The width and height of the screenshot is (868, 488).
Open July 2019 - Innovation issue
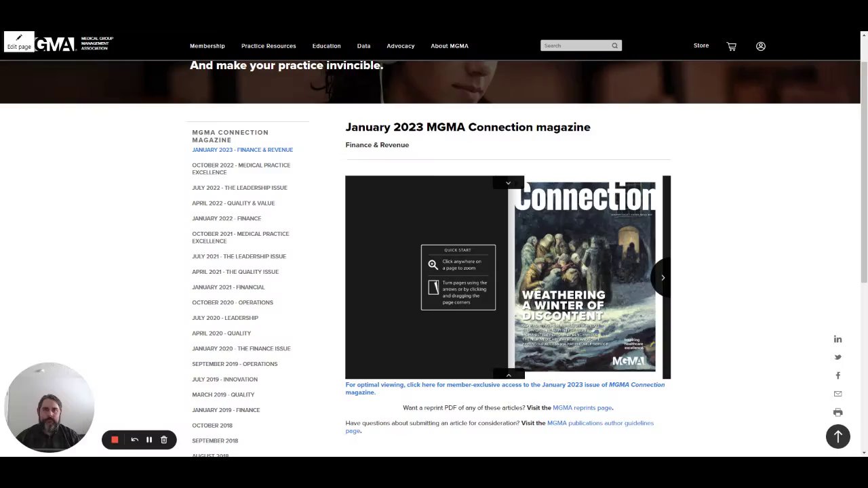(224, 380)
